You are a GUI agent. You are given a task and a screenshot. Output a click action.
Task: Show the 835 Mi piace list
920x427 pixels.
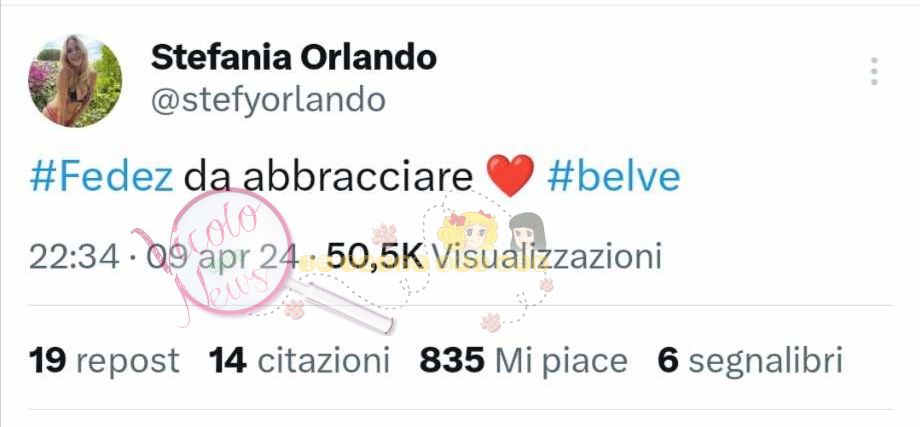coord(523,360)
